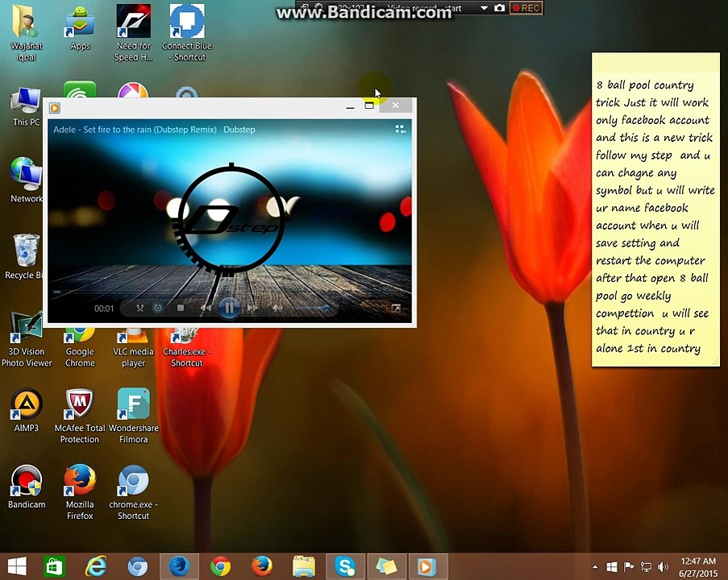Click the Bandicam REC button
This screenshot has width=728, height=580.
pos(526,8)
